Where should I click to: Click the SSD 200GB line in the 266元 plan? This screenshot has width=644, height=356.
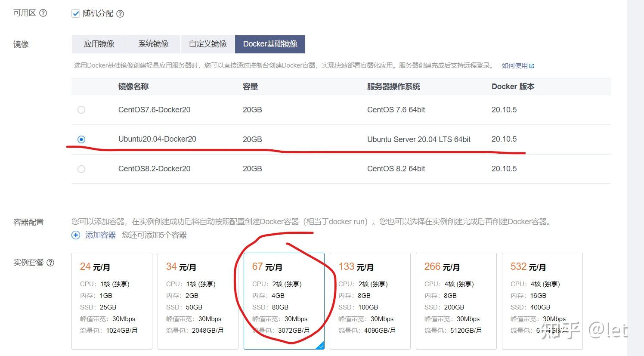(444, 307)
